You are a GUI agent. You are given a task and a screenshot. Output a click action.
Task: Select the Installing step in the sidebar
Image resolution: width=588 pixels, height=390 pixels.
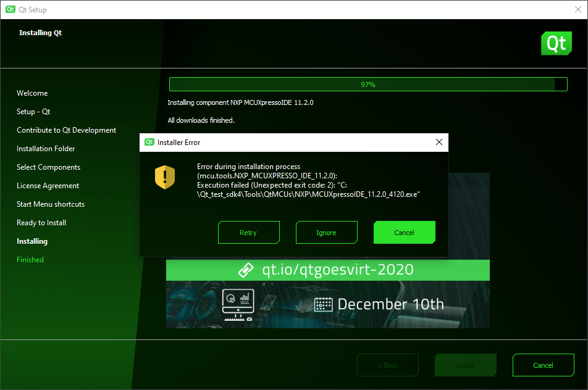coord(32,241)
